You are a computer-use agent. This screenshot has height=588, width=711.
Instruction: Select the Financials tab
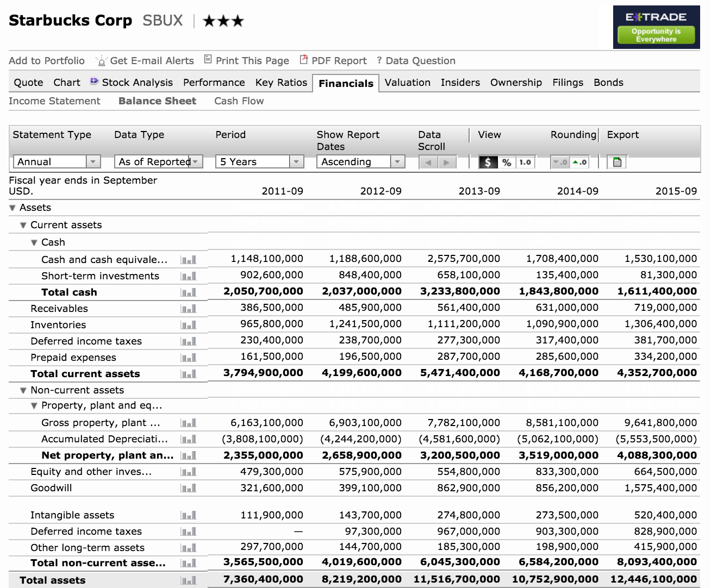click(346, 83)
